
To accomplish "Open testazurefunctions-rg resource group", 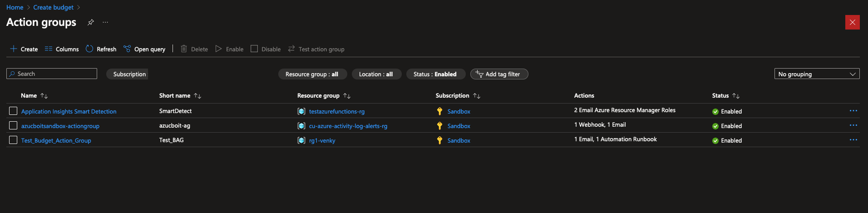I will pyautogui.click(x=337, y=111).
